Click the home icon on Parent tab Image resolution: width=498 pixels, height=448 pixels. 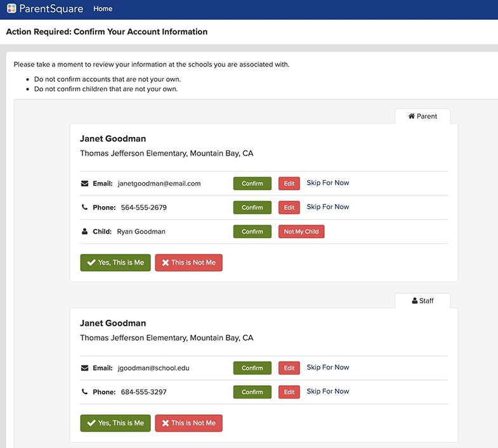(x=412, y=116)
